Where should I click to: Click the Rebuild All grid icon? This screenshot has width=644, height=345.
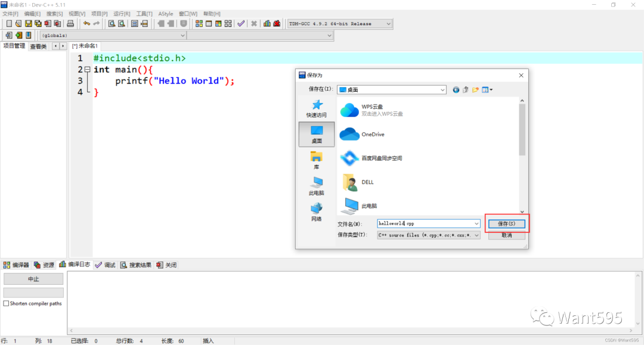tap(228, 24)
